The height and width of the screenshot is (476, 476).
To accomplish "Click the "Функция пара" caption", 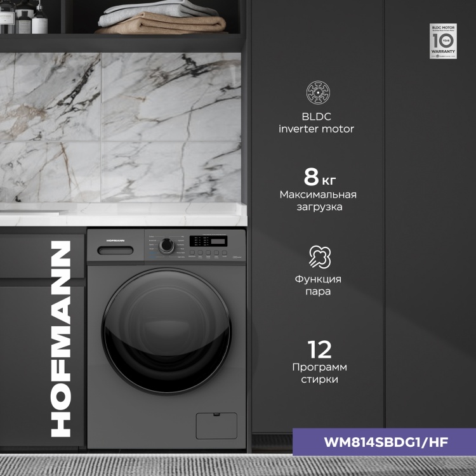I will pyautogui.click(x=318, y=285).
